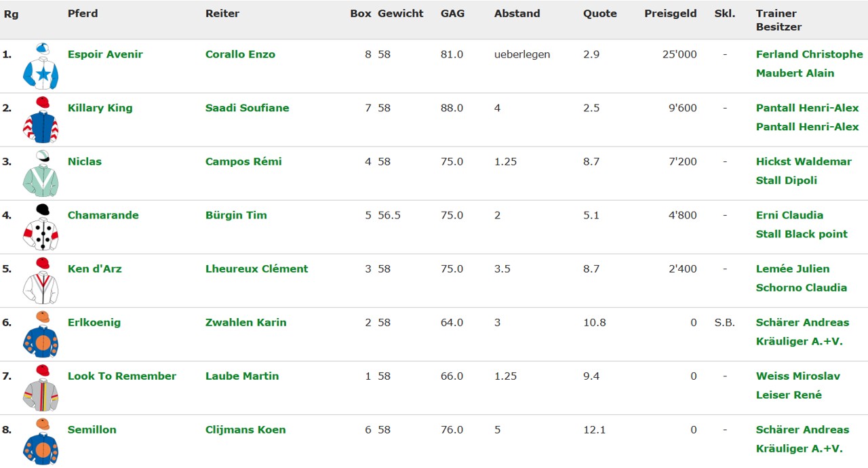Open trainer Ferland Christophe's page
The width and height of the screenshot is (868, 468).
point(809,54)
